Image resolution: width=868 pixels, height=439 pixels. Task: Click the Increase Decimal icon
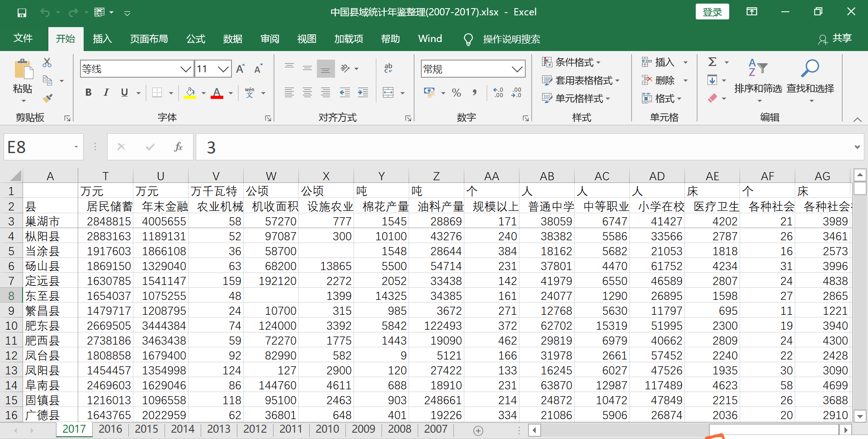[498, 93]
